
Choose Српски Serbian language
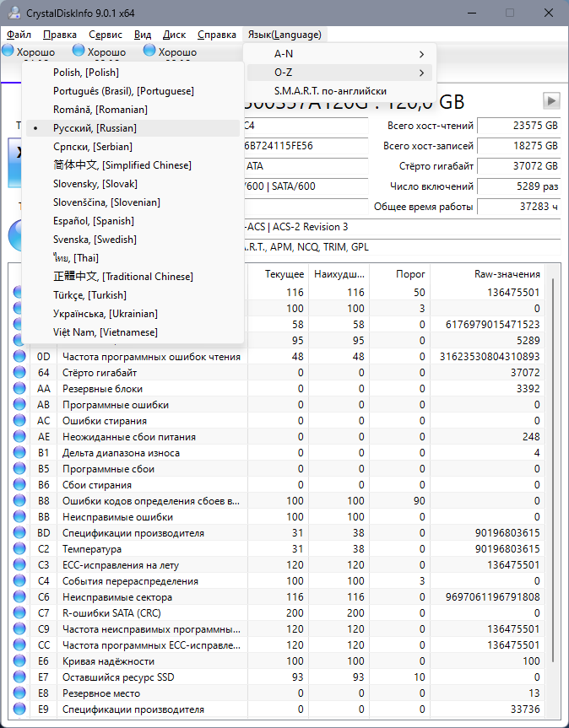[133, 147]
